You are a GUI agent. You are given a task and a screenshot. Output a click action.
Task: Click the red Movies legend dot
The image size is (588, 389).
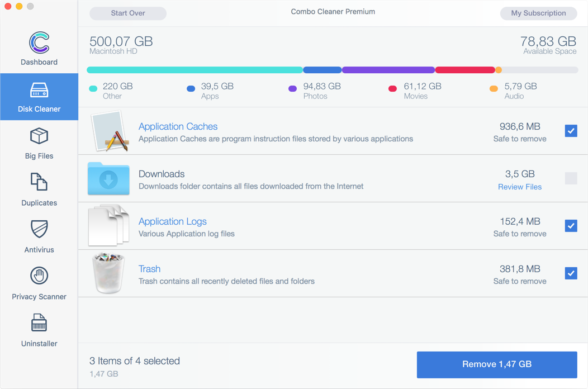pos(392,88)
